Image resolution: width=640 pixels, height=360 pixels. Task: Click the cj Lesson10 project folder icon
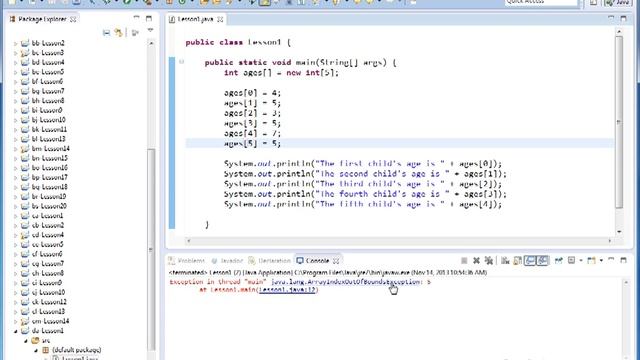(25, 292)
